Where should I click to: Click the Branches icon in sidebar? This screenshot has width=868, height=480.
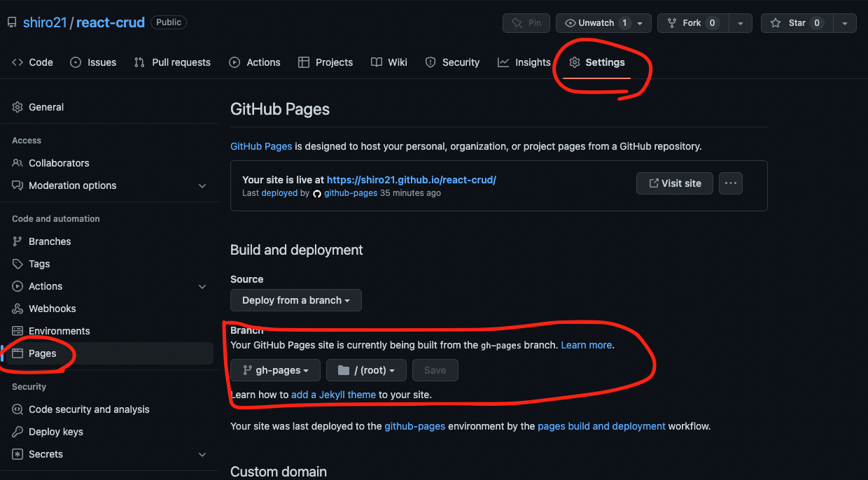(x=17, y=241)
